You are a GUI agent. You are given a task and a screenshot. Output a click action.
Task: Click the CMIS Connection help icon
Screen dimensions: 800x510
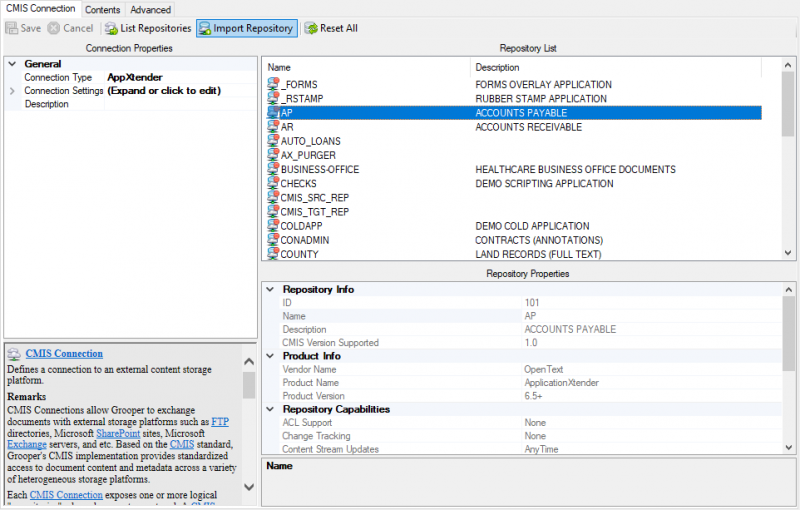click(14, 354)
